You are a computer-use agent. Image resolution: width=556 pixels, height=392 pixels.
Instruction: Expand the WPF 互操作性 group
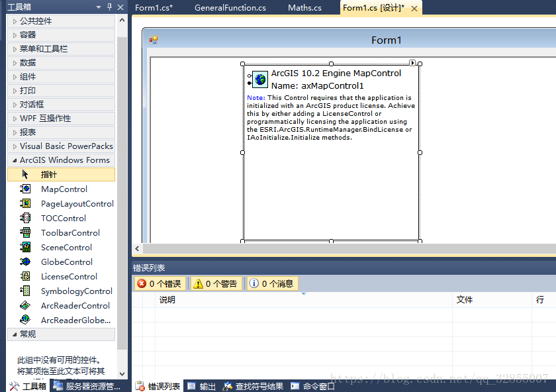click(x=61, y=118)
